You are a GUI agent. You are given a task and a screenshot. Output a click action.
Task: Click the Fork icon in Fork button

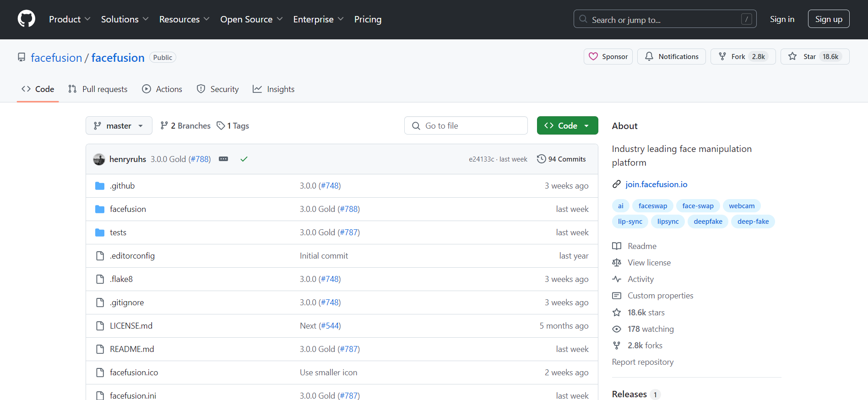722,56
